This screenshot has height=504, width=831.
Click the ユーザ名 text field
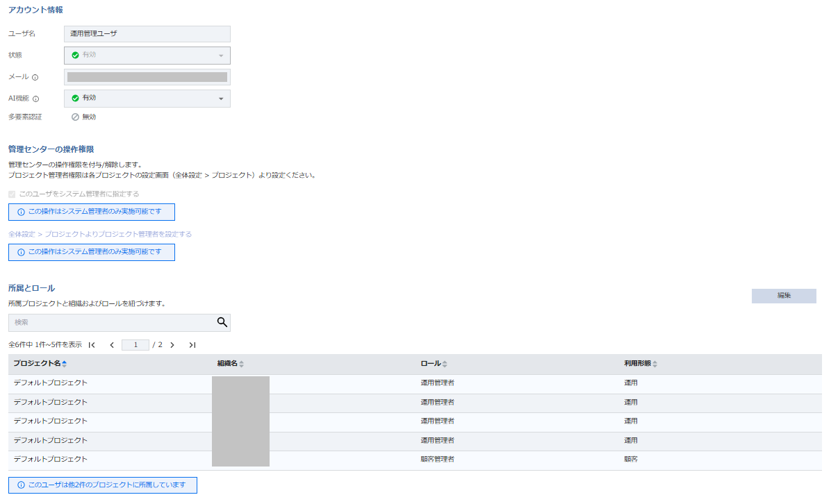[147, 34]
